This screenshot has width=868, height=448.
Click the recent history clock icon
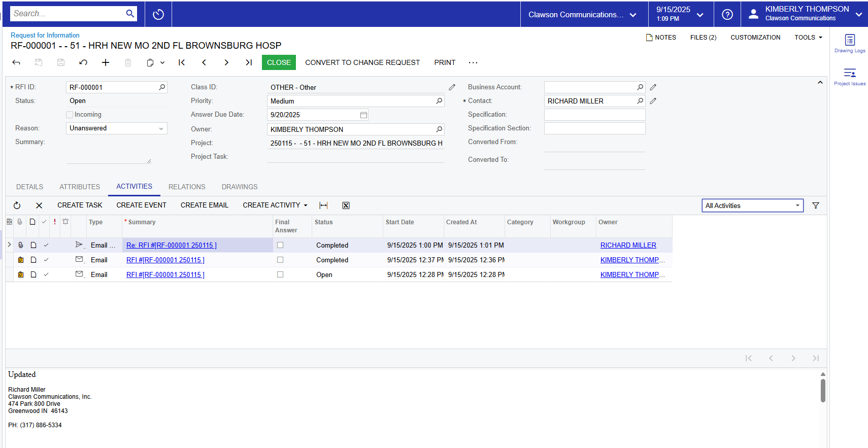pos(158,14)
